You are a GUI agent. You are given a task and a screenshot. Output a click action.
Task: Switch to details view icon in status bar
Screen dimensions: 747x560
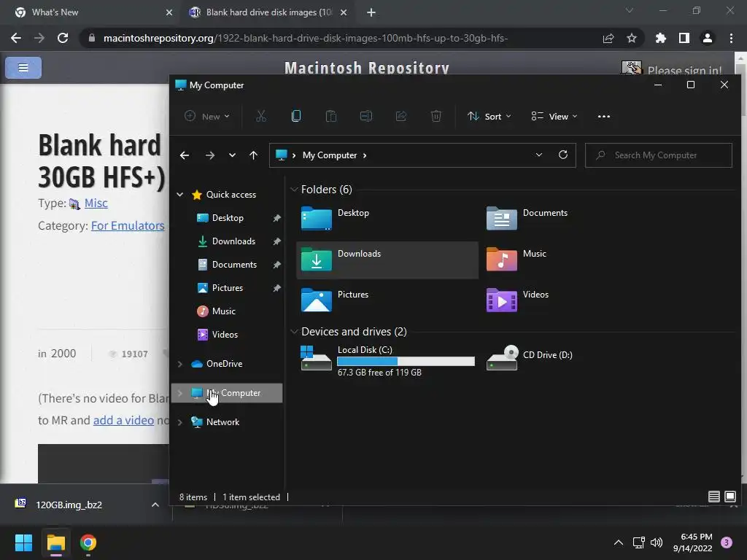coord(713,497)
